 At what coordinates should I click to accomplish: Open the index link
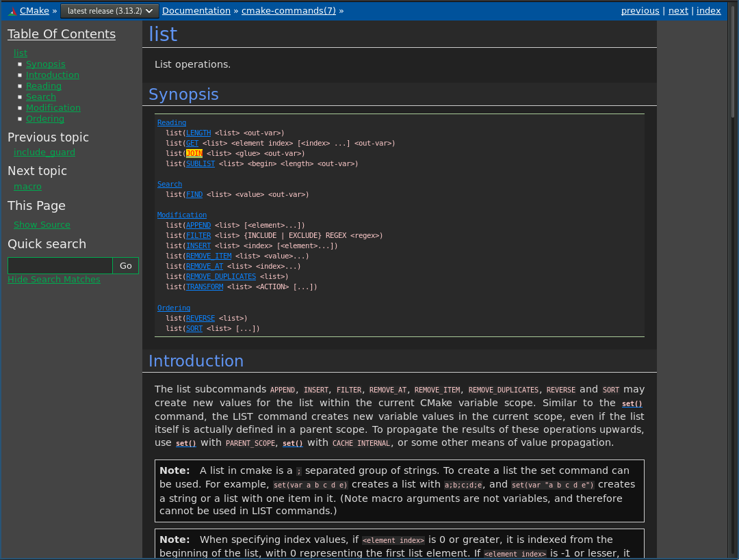click(708, 11)
